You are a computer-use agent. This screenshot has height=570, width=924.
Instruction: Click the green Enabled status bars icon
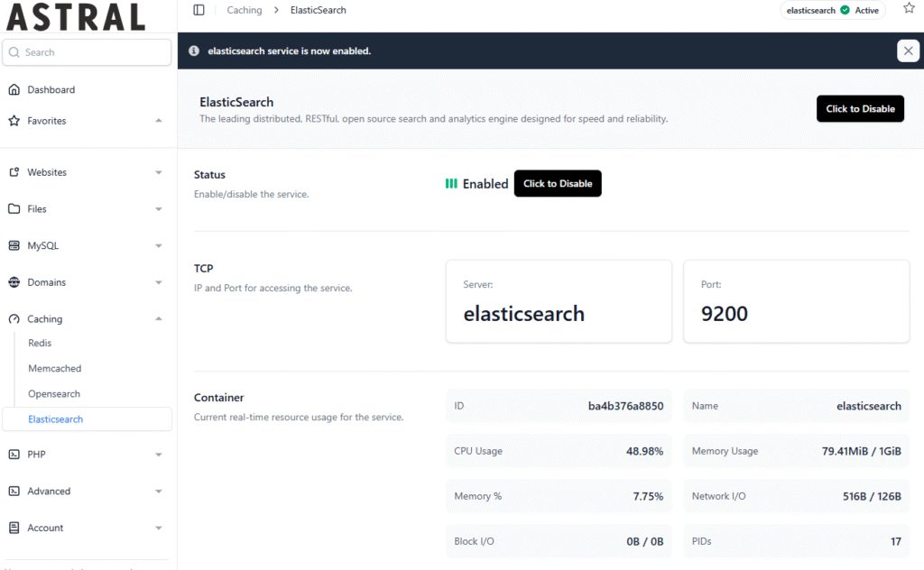pyautogui.click(x=451, y=184)
